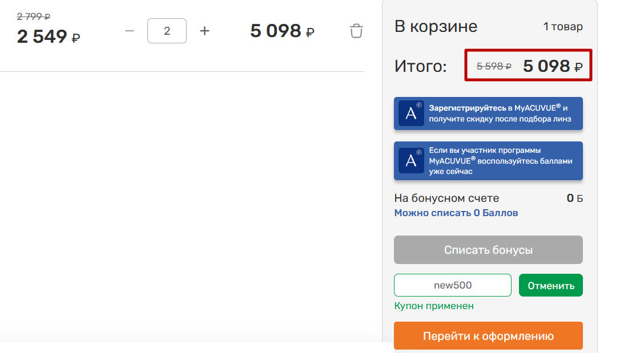Image resolution: width=644 pixels, height=353 pixels.
Task: Decrease the item quantity with minus button
Action: tap(130, 31)
